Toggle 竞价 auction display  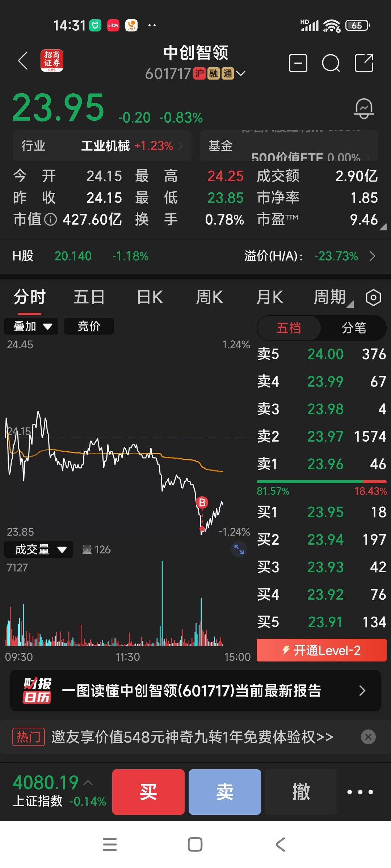(89, 326)
